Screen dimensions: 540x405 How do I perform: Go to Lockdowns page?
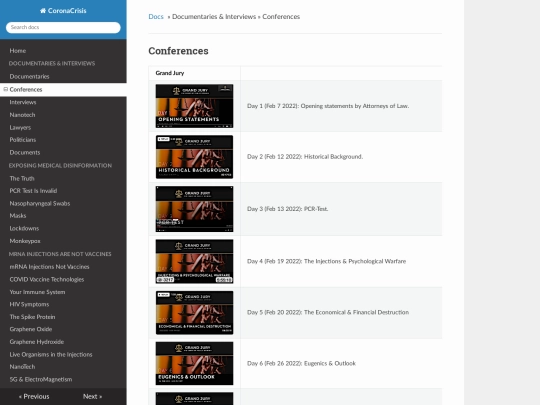pos(24,228)
